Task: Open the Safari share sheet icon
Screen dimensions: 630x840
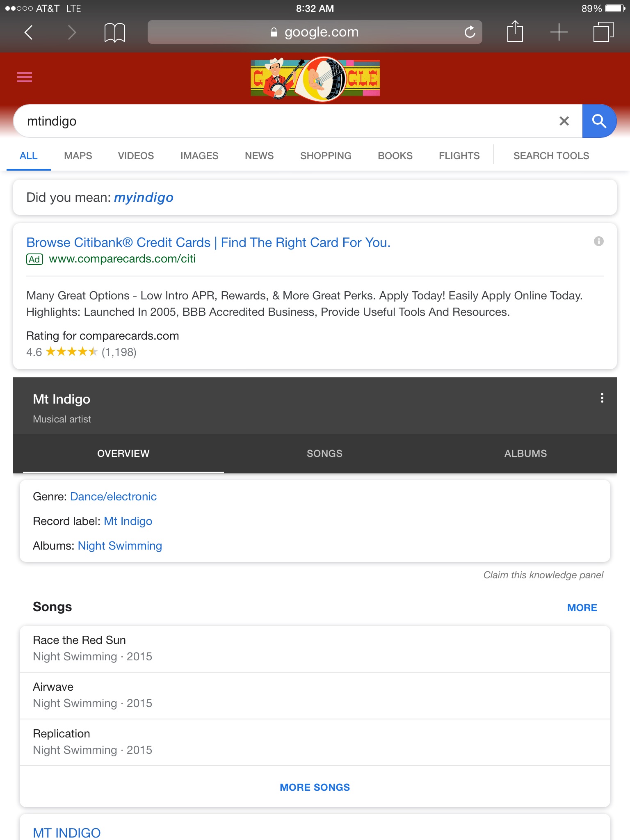Action: pyautogui.click(x=515, y=32)
